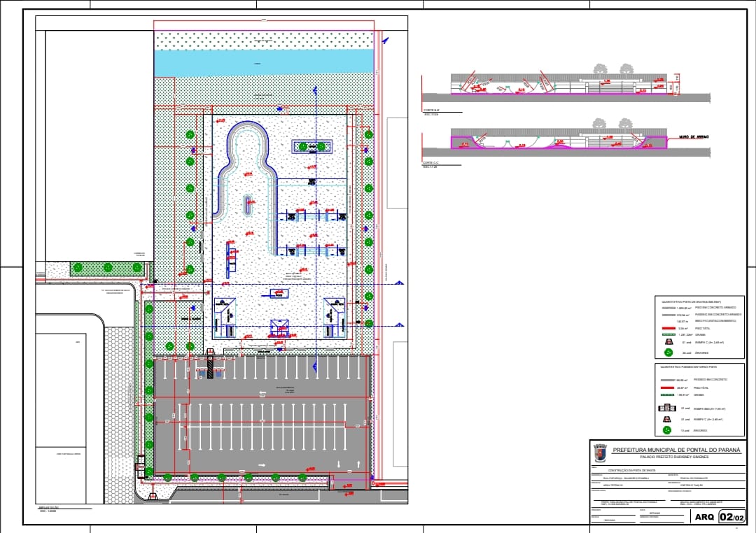Click the Rampa C icon in upper legend
Screen dimensions: 756x533
pos(668,343)
